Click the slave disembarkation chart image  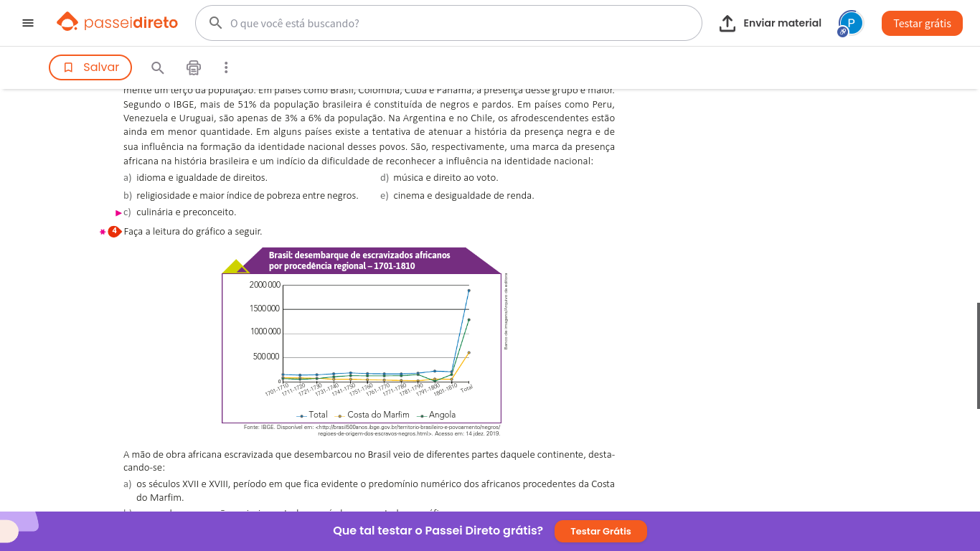click(x=362, y=337)
